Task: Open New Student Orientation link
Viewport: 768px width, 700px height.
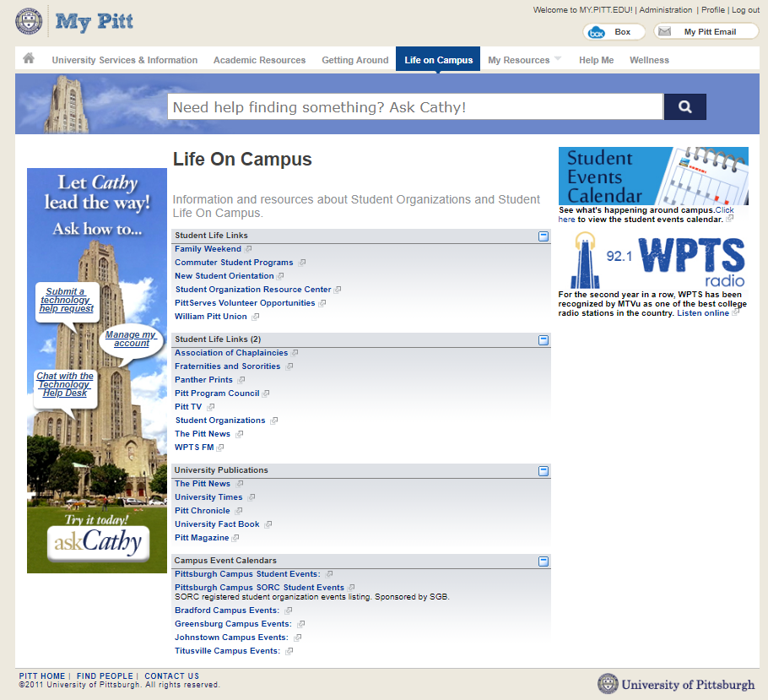Action: pyautogui.click(x=224, y=276)
